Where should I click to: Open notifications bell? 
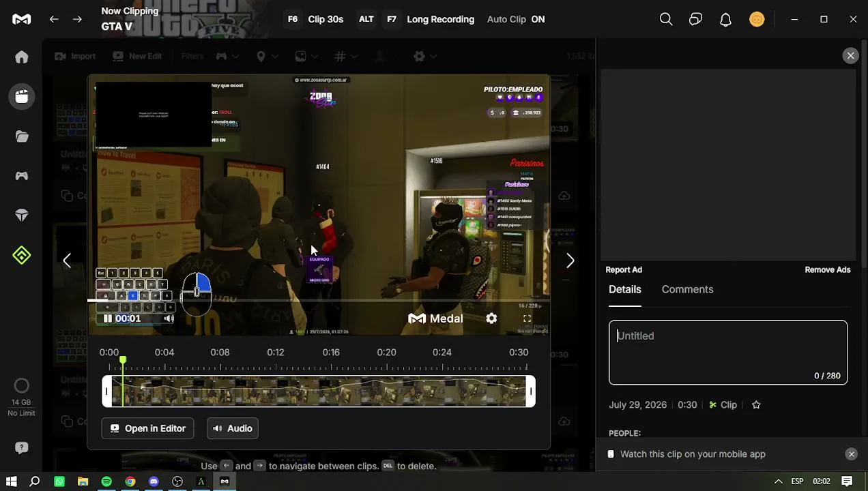click(725, 19)
